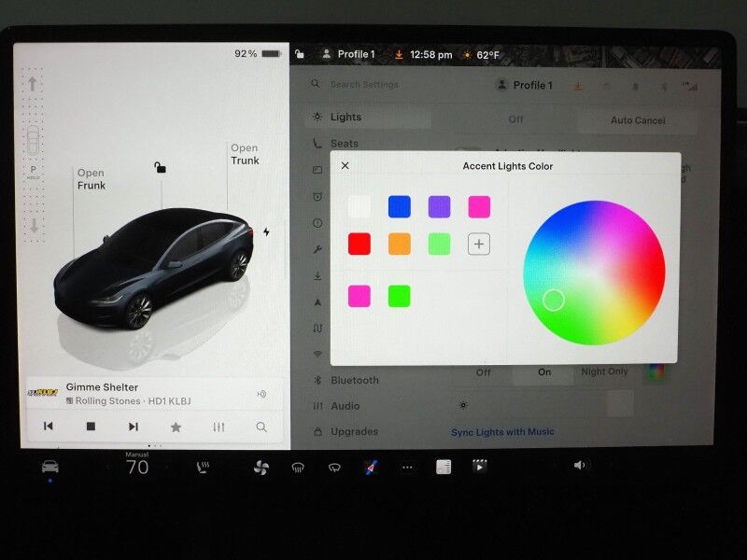Open the car controls icon

(49, 467)
